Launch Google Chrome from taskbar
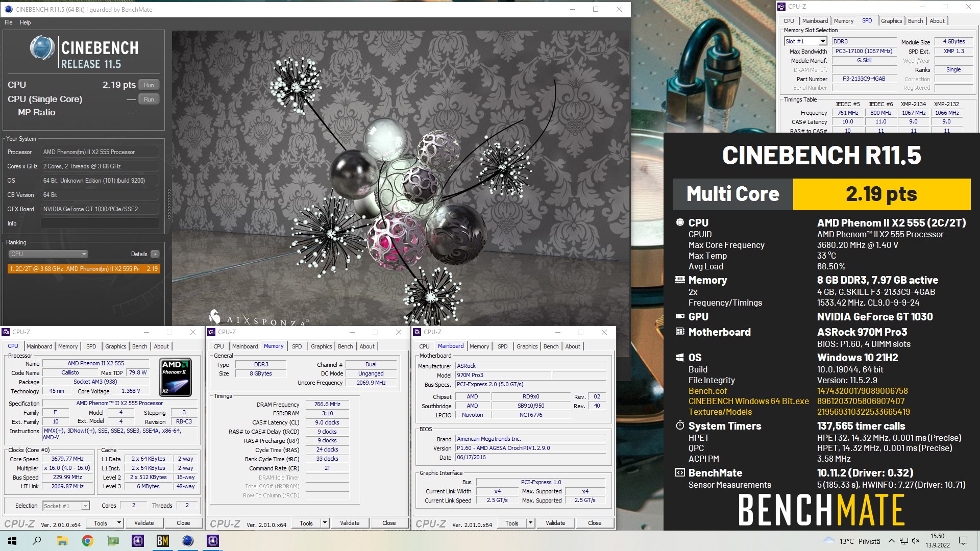Image resolution: width=980 pixels, height=551 pixels. coord(87,541)
